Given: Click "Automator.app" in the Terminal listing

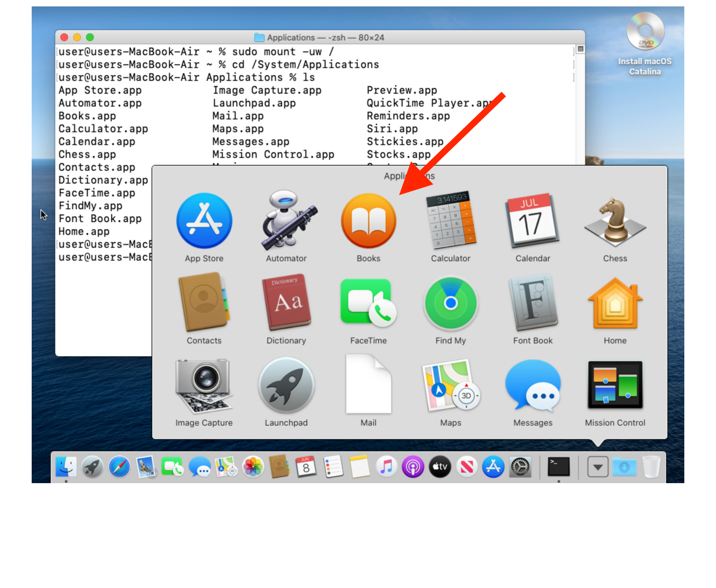Looking at the screenshot, I should click(x=100, y=103).
